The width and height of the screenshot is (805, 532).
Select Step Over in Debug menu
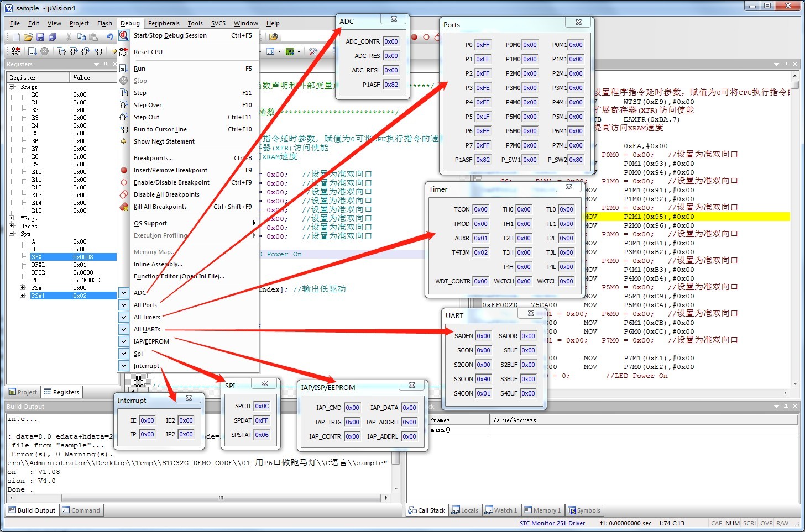148,105
